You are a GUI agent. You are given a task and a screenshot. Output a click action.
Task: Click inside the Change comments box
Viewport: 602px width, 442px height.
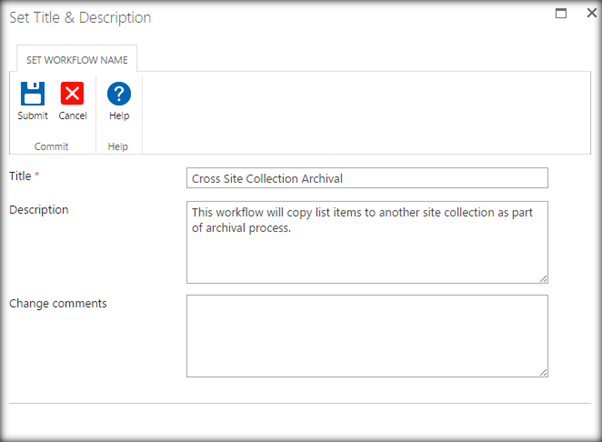pos(367,335)
